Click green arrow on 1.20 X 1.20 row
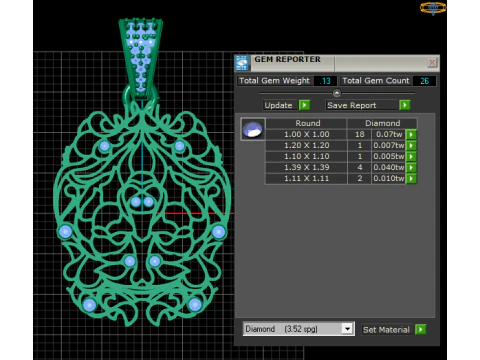 pos(411,145)
